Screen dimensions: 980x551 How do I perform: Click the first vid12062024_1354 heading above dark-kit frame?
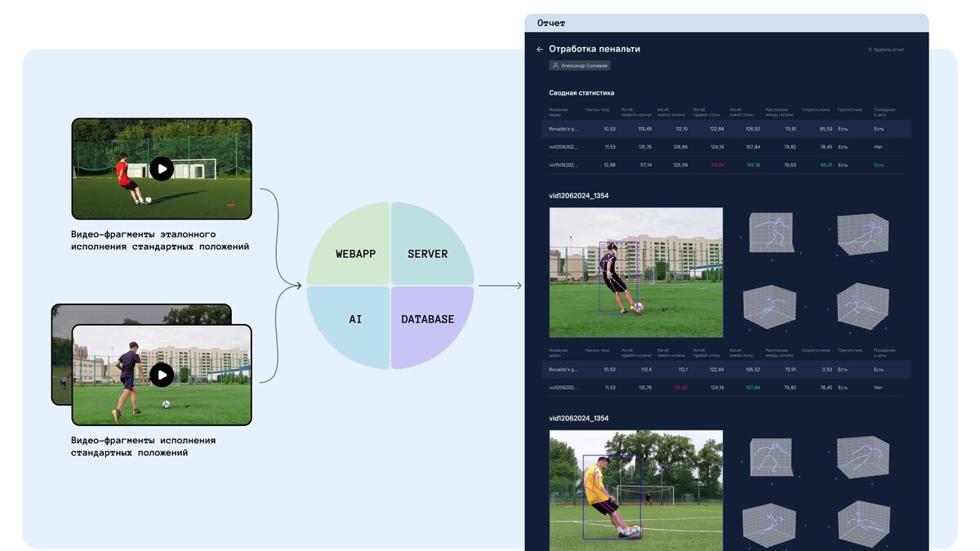578,196
